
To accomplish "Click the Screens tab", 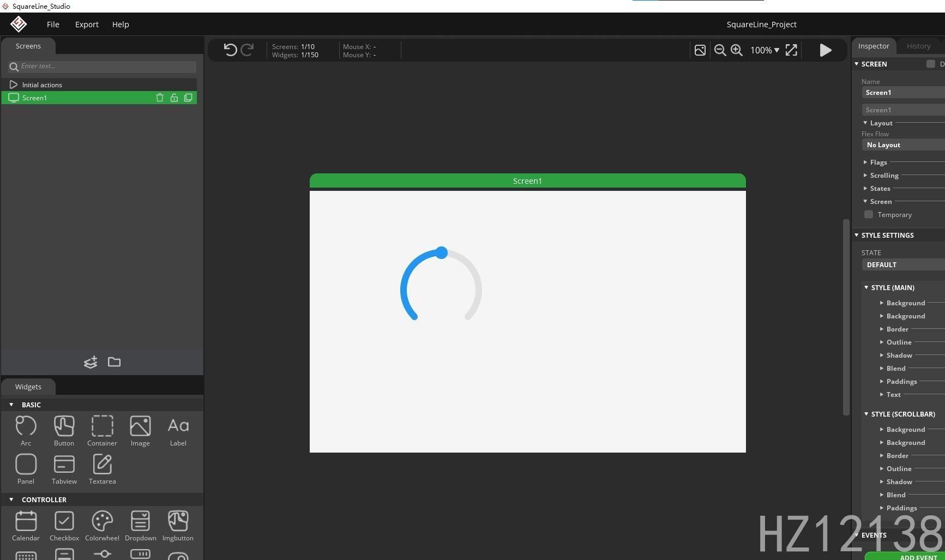I will coord(28,46).
